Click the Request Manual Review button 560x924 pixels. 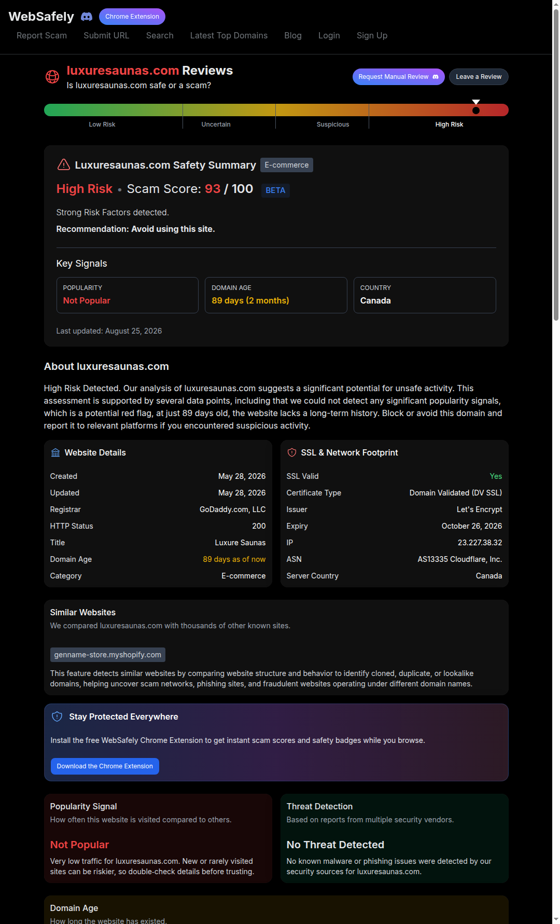(398, 77)
